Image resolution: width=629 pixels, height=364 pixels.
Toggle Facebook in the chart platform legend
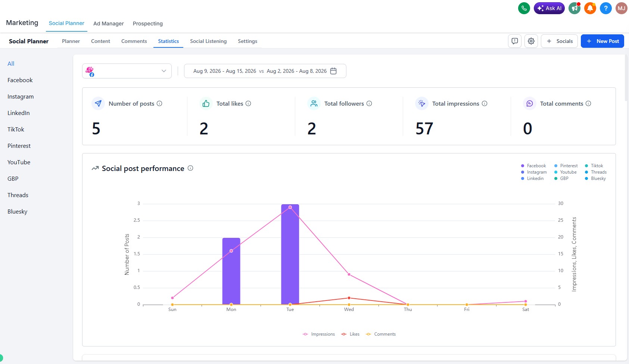[533, 166]
